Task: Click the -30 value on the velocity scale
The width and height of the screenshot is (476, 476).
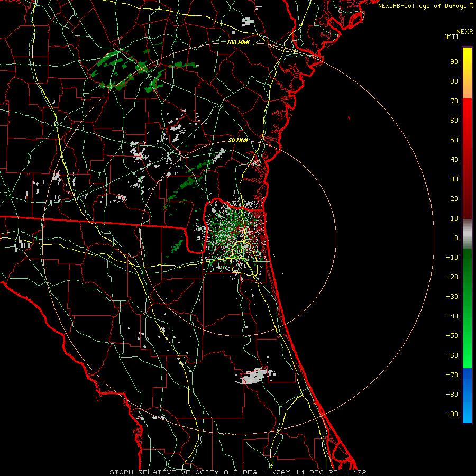Action: [x=452, y=297]
